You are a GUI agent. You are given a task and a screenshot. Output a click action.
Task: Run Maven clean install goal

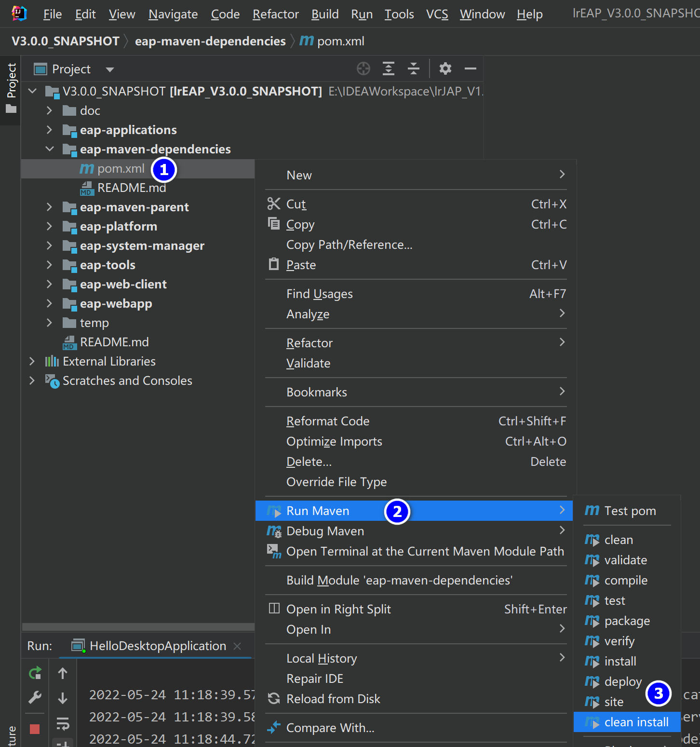point(627,722)
